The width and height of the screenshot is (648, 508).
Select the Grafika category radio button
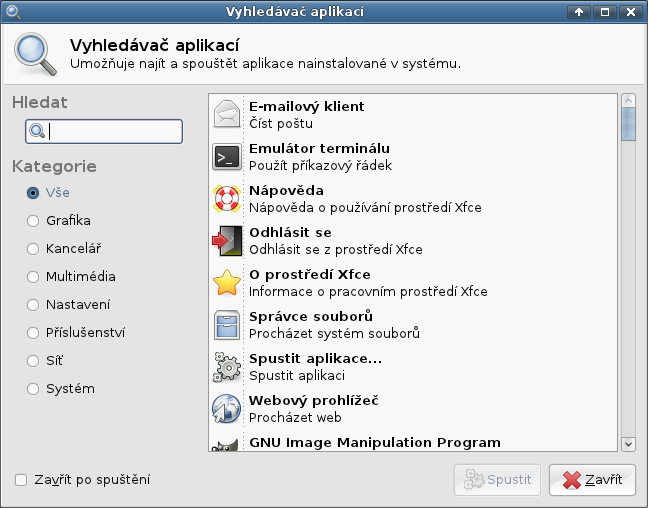(x=33, y=221)
